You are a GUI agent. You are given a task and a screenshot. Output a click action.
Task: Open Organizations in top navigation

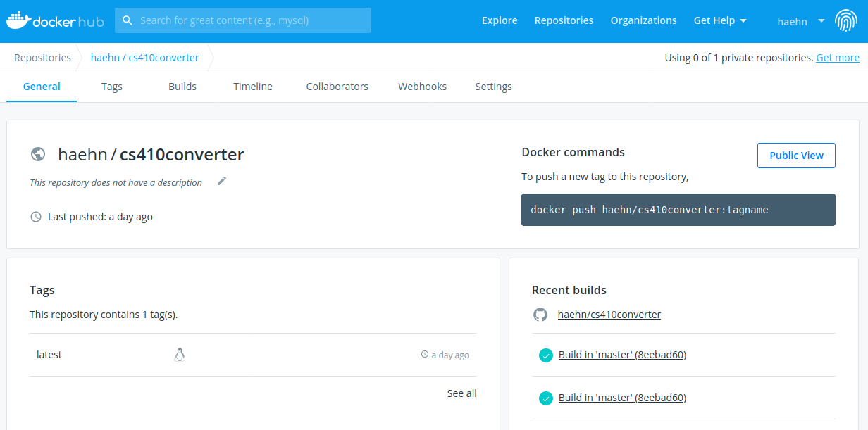pos(643,20)
